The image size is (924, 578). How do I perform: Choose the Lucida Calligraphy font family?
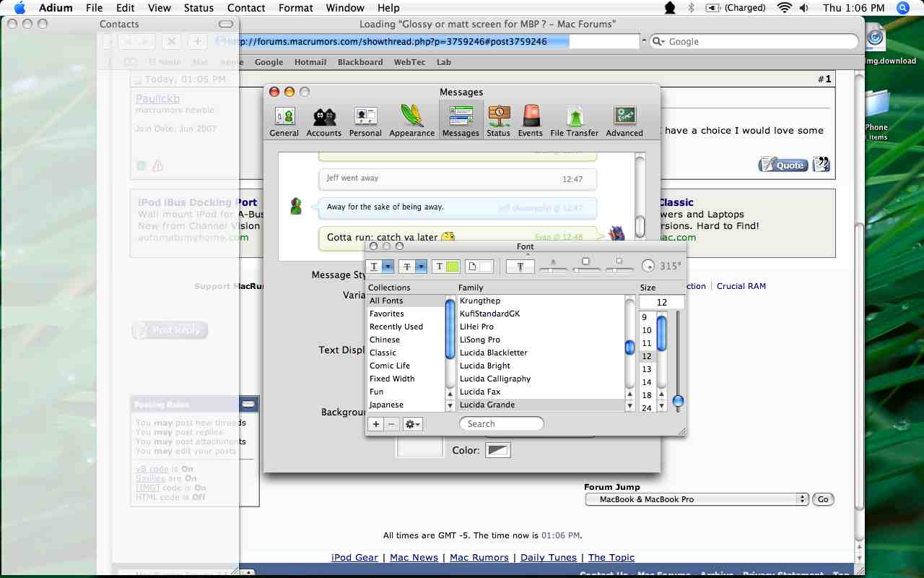pyautogui.click(x=541, y=379)
